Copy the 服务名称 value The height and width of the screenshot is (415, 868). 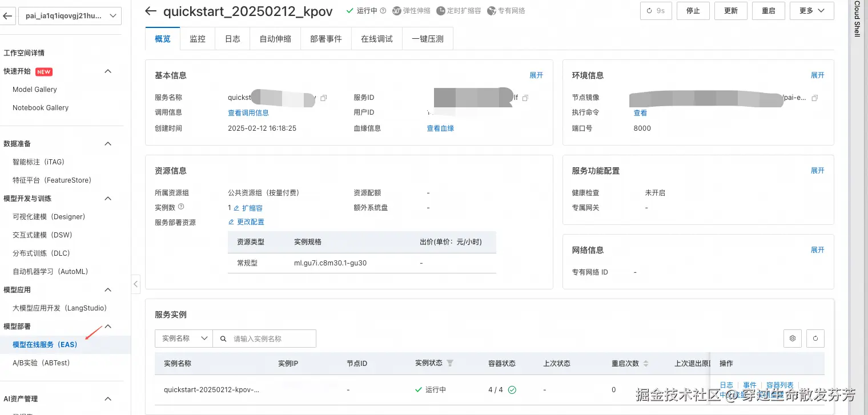coord(323,98)
